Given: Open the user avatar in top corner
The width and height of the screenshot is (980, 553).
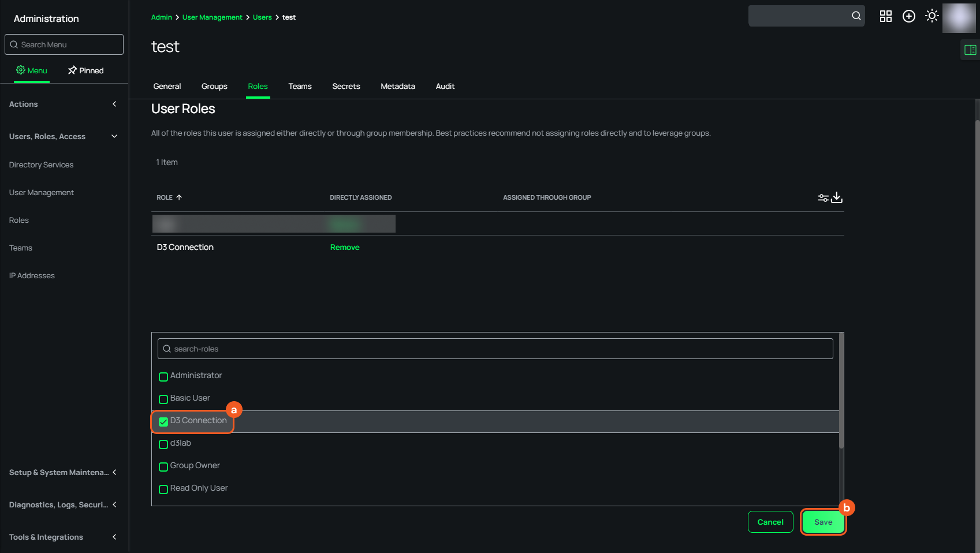Looking at the screenshot, I should (959, 17).
